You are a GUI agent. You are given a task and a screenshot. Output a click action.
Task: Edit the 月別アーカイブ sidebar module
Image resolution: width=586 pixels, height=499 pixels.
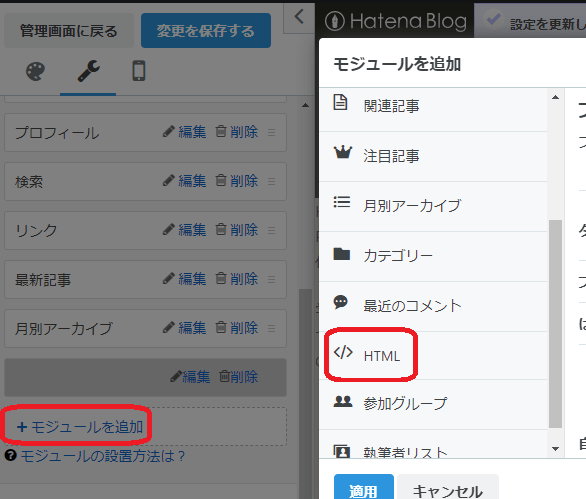185,328
